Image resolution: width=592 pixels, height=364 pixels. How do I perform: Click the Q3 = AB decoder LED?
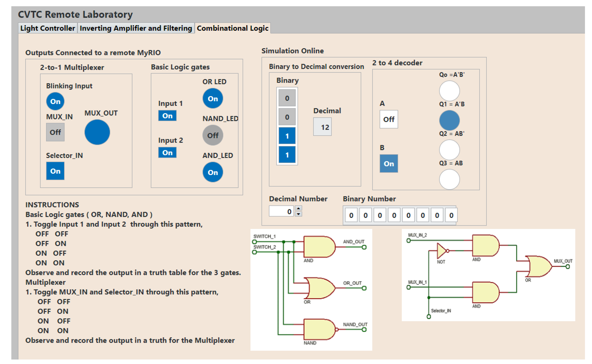click(x=449, y=179)
